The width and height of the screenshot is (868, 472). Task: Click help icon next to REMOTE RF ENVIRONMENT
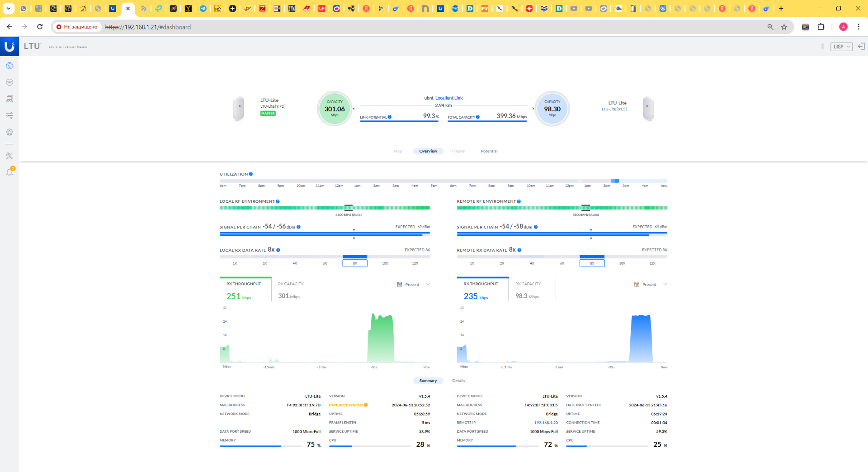[519, 201]
